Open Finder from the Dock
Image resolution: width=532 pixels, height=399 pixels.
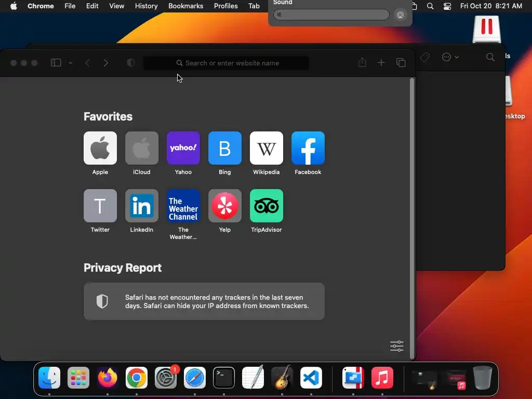(49, 378)
